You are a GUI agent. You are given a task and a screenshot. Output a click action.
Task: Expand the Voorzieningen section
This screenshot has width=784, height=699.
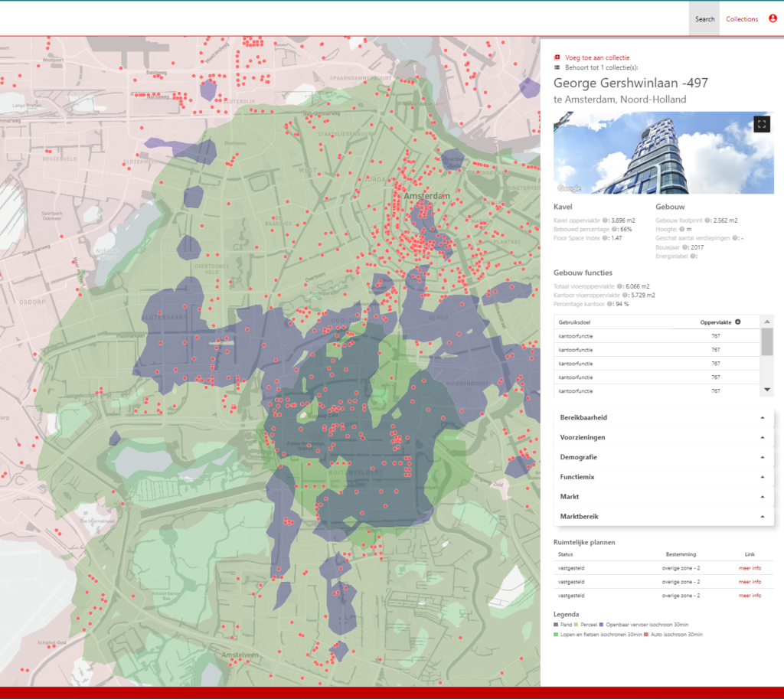pyautogui.click(x=663, y=437)
